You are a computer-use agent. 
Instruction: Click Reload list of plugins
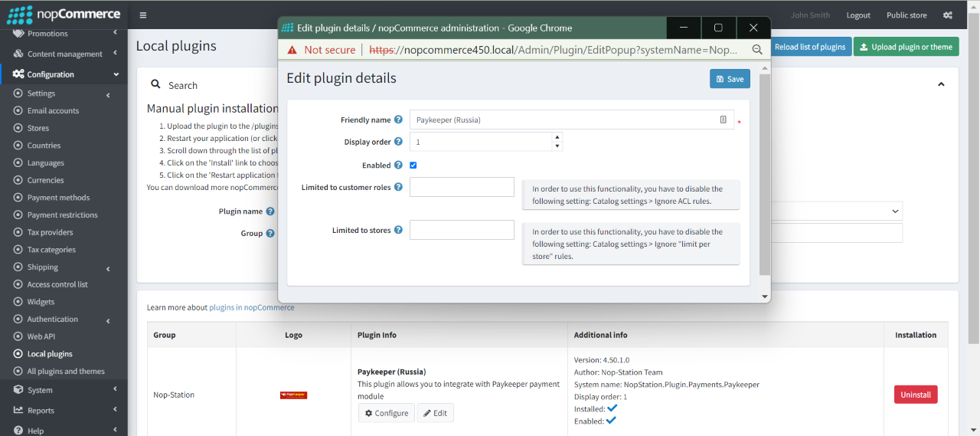click(809, 47)
